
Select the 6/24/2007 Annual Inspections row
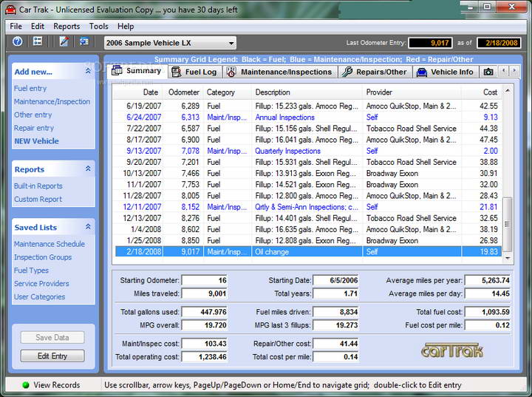point(308,117)
